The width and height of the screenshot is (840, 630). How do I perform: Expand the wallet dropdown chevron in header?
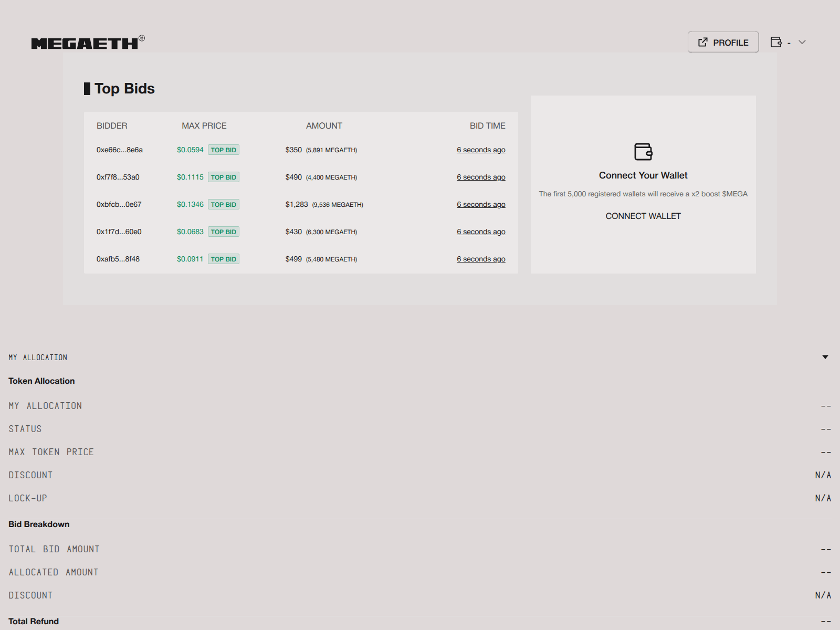[802, 42]
